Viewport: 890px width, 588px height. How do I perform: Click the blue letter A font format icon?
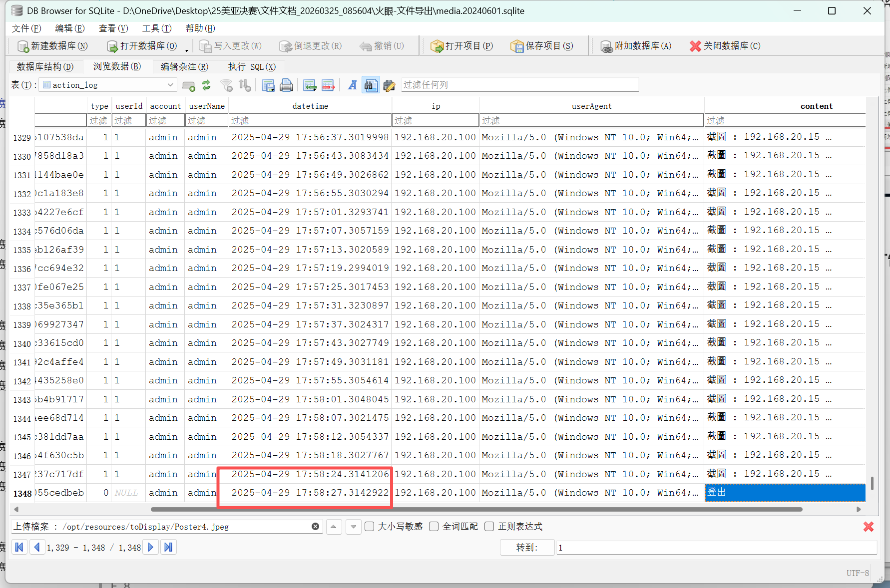(x=353, y=85)
